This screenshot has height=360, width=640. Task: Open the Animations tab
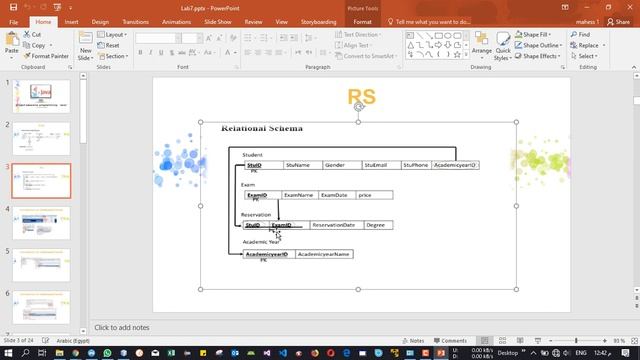[x=176, y=22]
